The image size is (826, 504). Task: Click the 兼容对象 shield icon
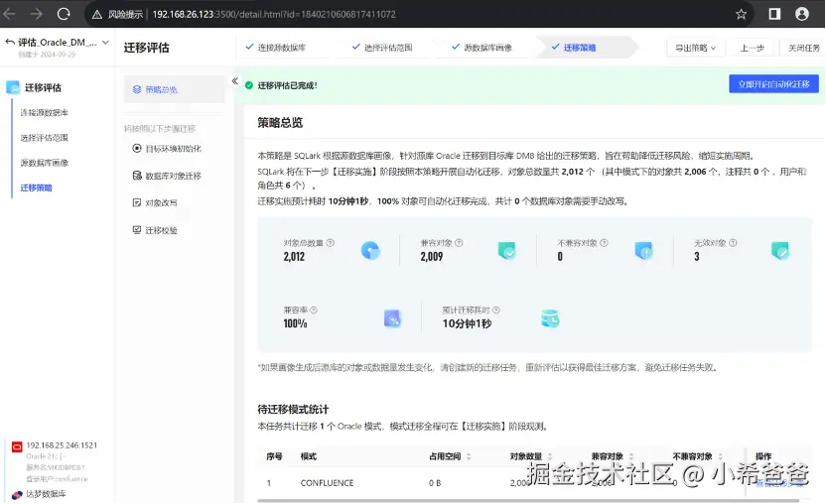pyautogui.click(x=507, y=251)
